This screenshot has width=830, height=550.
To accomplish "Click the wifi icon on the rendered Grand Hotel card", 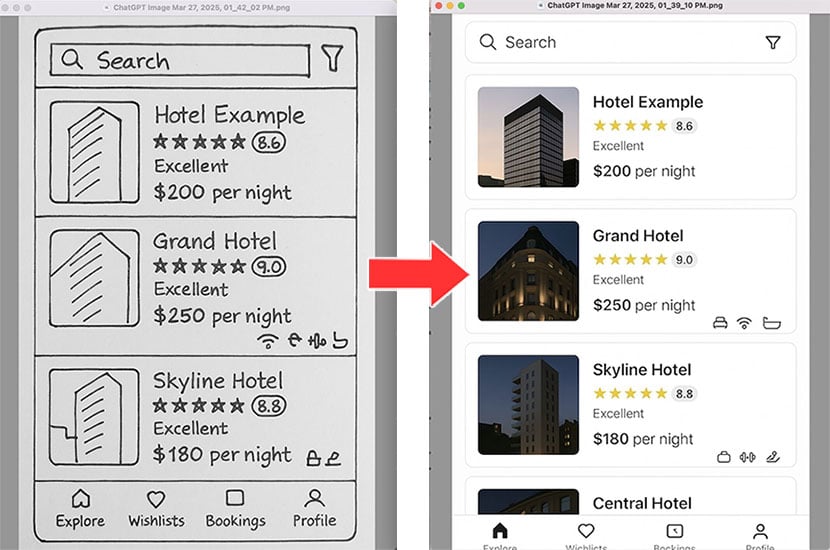I will (743, 323).
